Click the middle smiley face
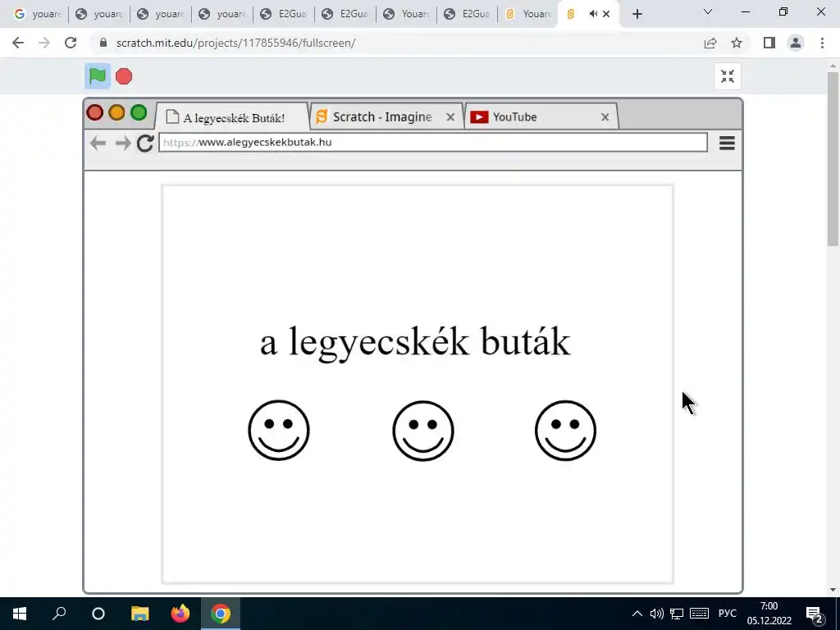 point(423,431)
